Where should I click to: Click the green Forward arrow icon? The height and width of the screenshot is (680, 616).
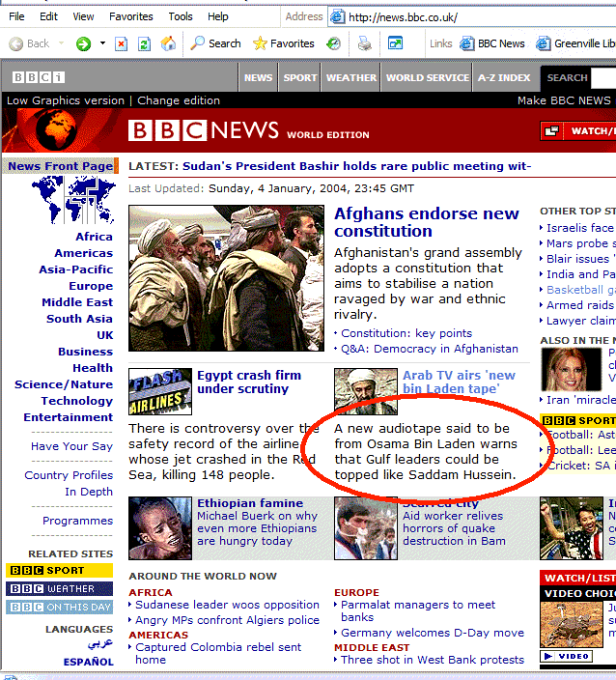click(x=83, y=43)
